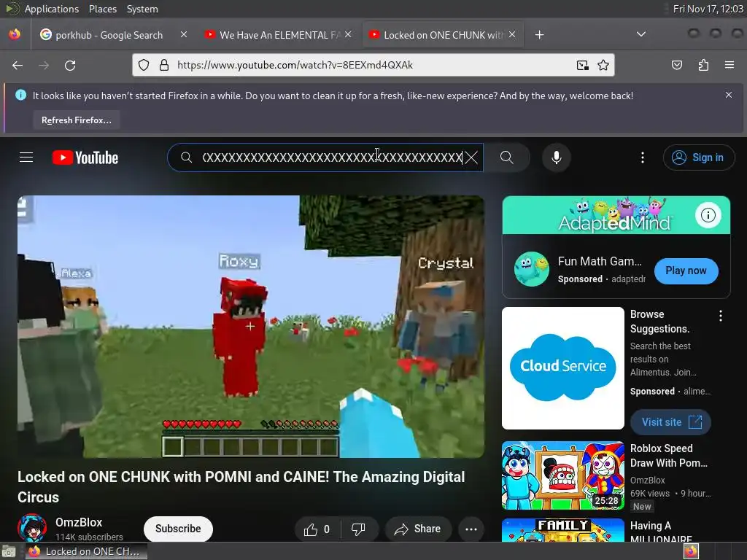Click the show desktop icon in taskbar

(9, 551)
